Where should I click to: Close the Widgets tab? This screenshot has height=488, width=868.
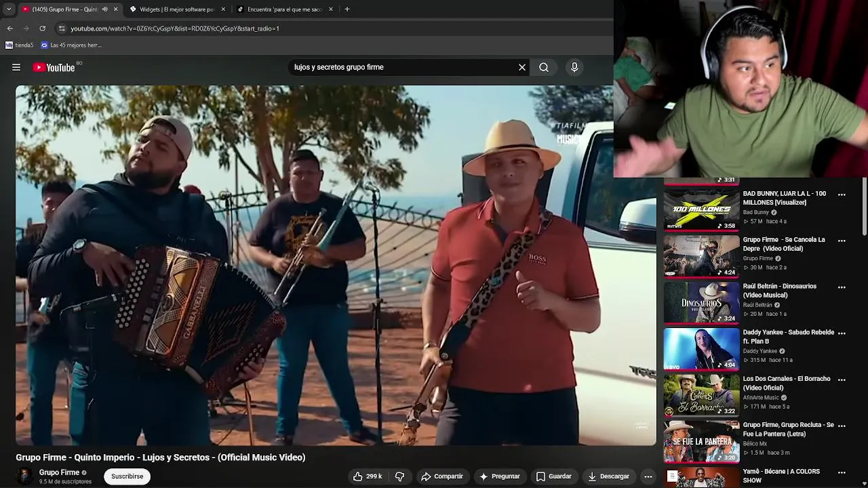223,9
